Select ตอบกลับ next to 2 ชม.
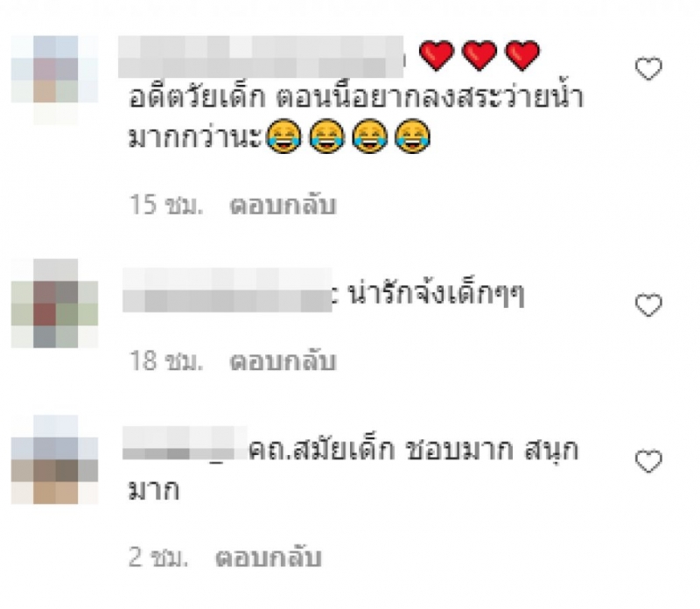700x609 pixels. pyautogui.click(x=269, y=557)
